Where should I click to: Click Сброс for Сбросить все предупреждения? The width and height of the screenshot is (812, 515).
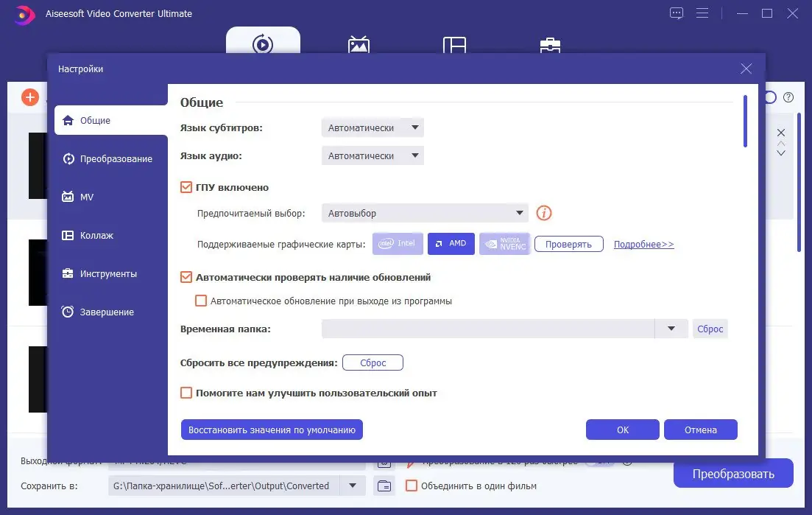click(373, 362)
